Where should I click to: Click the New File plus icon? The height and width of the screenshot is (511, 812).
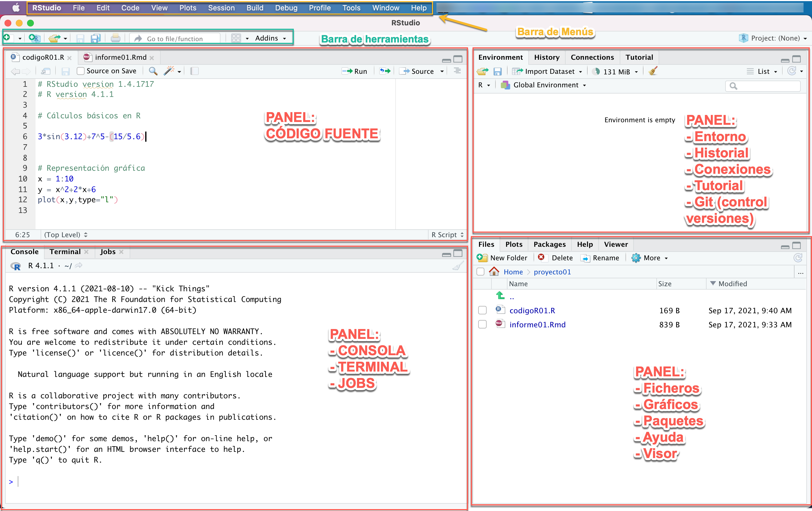tap(7, 38)
